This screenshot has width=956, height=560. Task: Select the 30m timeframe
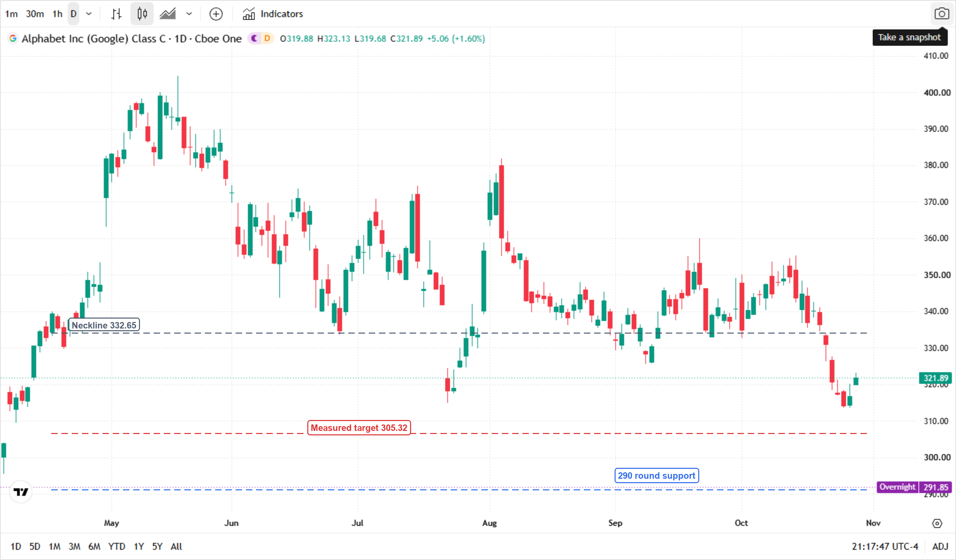tap(35, 14)
